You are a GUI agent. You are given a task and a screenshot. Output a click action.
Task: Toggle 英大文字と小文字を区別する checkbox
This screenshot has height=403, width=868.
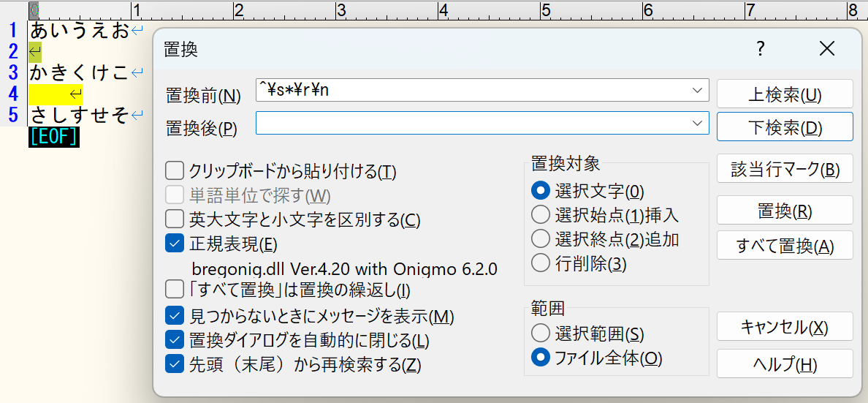tap(175, 219)
